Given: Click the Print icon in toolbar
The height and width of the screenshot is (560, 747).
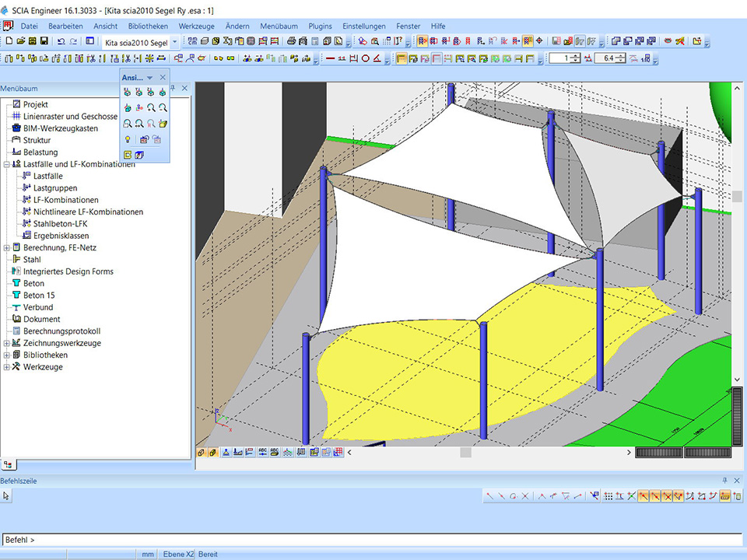Looking at the screenshot, I should pyautogui.click(x=291, y=41).
